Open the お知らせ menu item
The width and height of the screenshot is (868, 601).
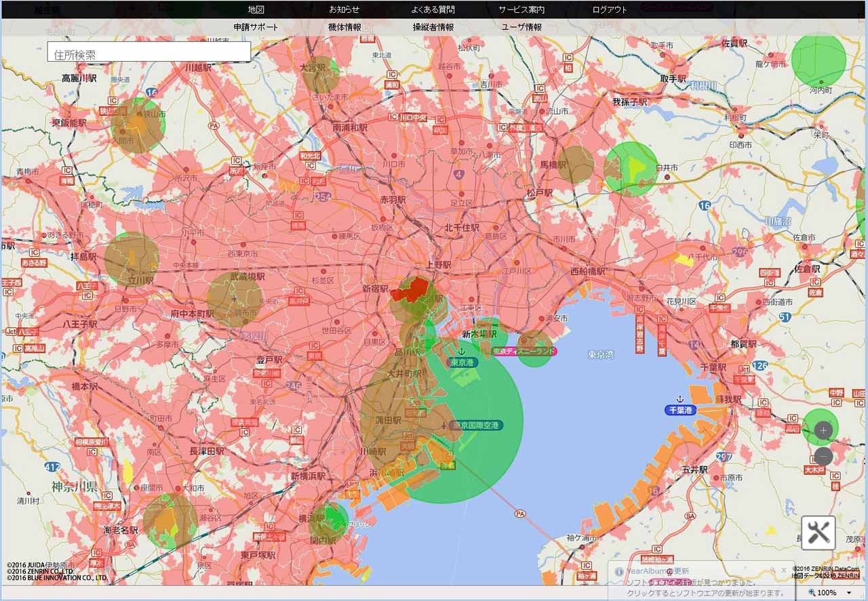pos(344,9)
